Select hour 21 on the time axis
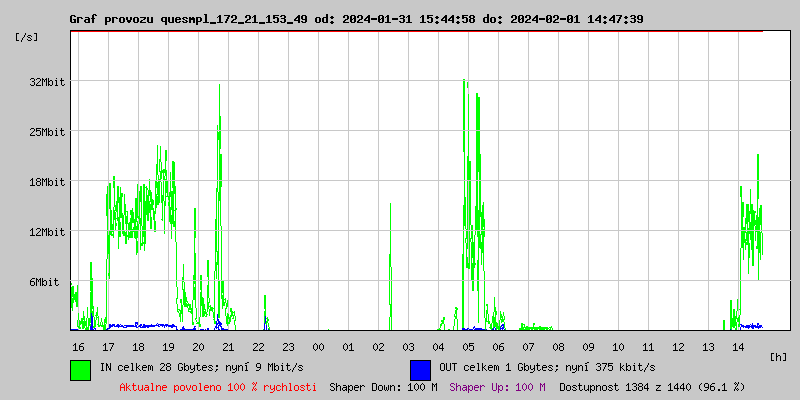 pos(228,346)
